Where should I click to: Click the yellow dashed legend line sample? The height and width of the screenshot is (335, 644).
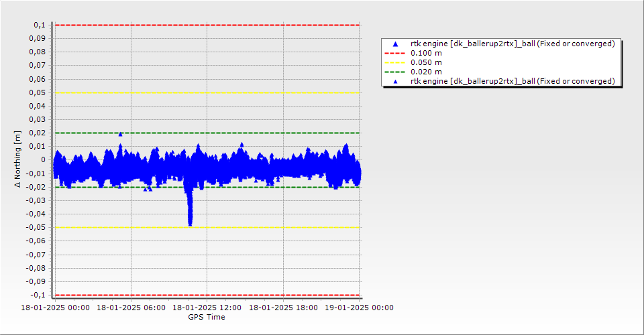[x=395, y=62]
